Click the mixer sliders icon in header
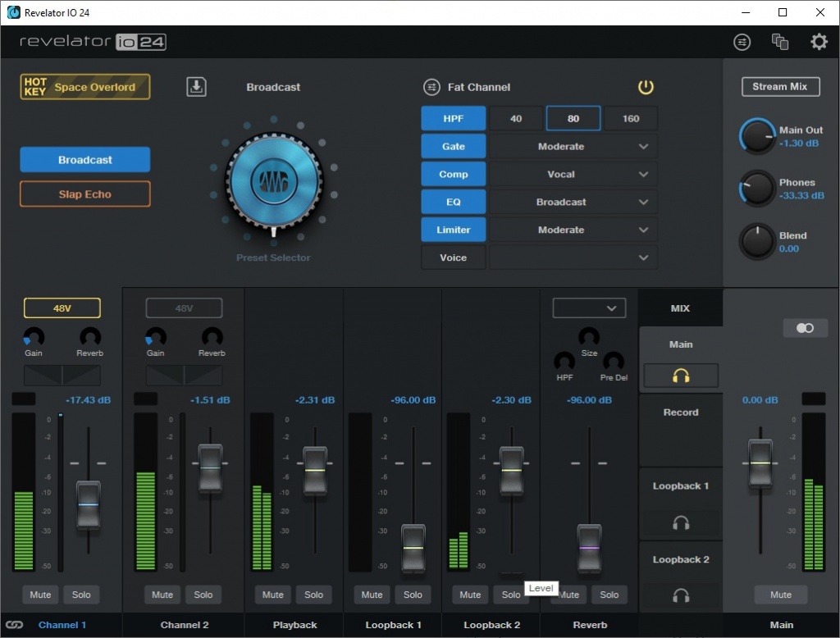This screenshot has height=638, width=840. 742,42
